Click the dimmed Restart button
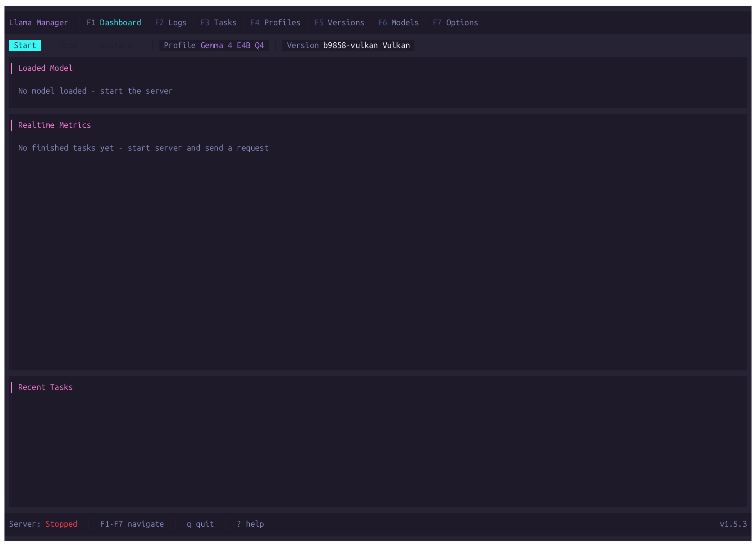Viewport: 756px width, 547px height. (x=116, y=46)
